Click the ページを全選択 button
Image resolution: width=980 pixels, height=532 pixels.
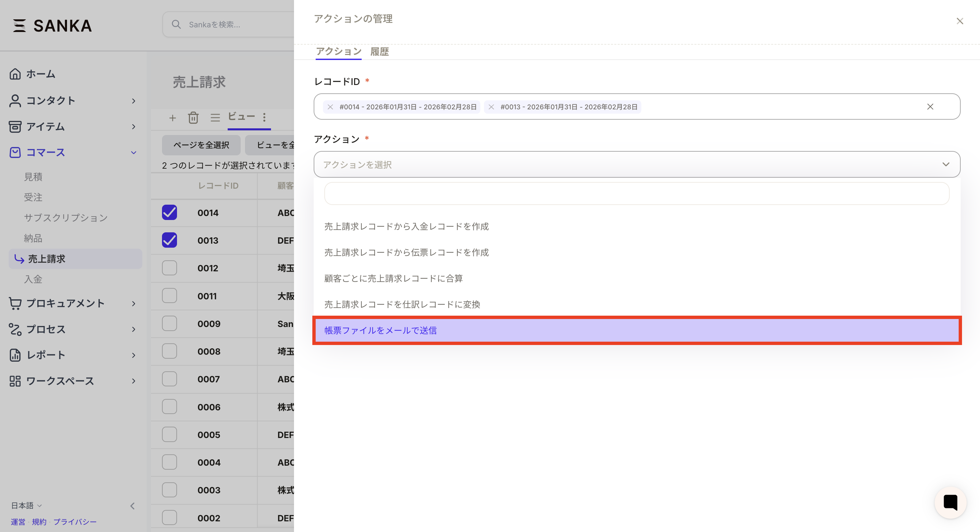click(201, 145)
